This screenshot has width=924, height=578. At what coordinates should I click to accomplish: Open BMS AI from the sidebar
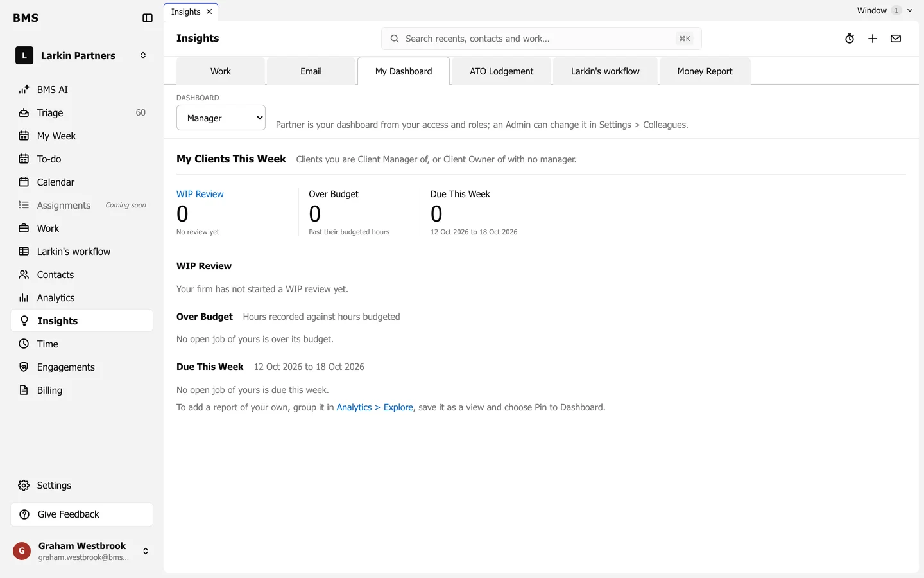tap(81, 90)
